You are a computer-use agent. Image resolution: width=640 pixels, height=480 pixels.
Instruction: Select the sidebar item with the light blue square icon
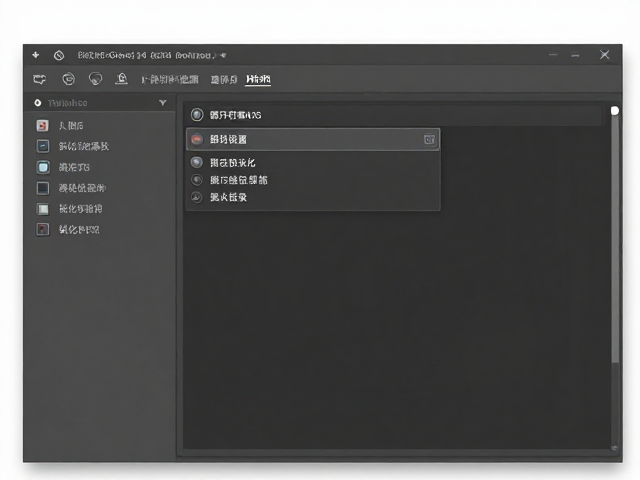(x=100, y=167)
